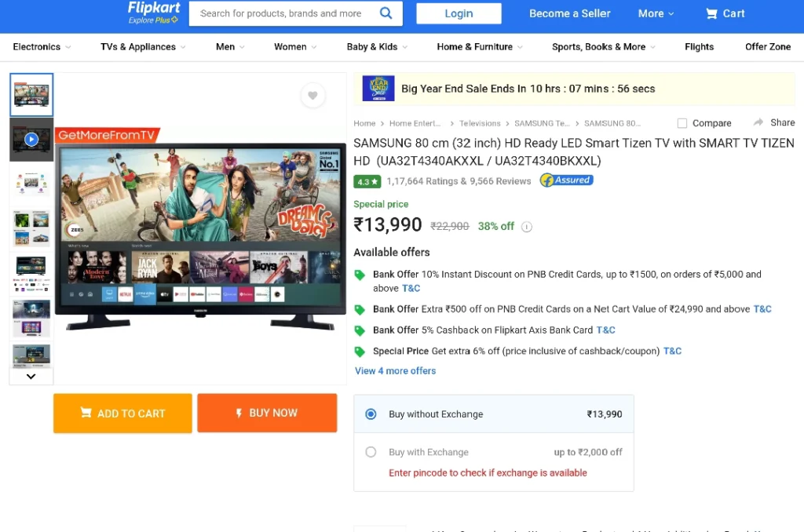Click green tag icon for Special Price offer

(360, 352)
